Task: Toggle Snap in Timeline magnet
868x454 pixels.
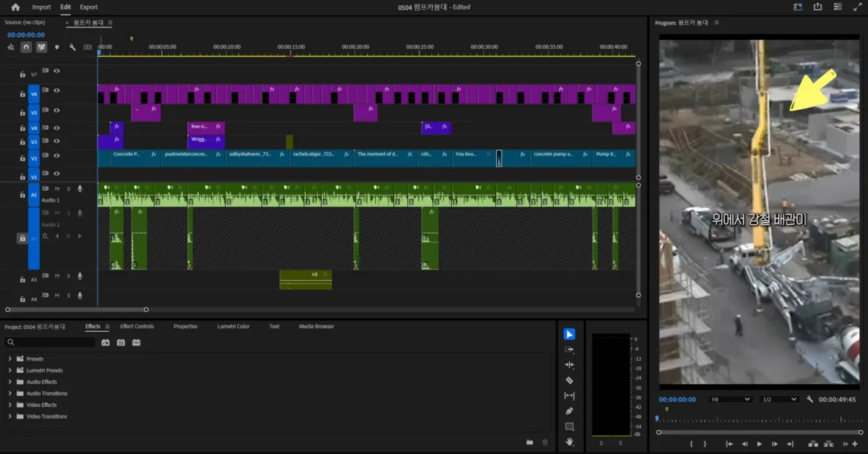Action: (x=26, y=47)
